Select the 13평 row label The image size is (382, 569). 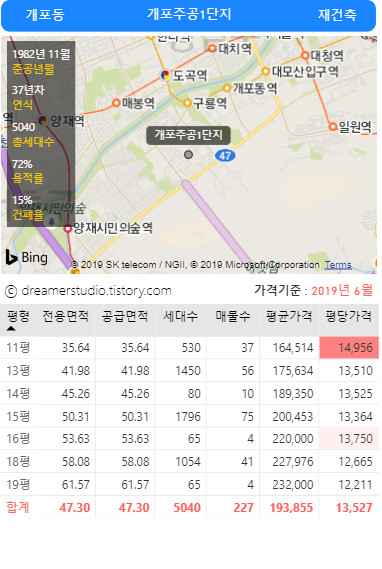pos(18,371)
